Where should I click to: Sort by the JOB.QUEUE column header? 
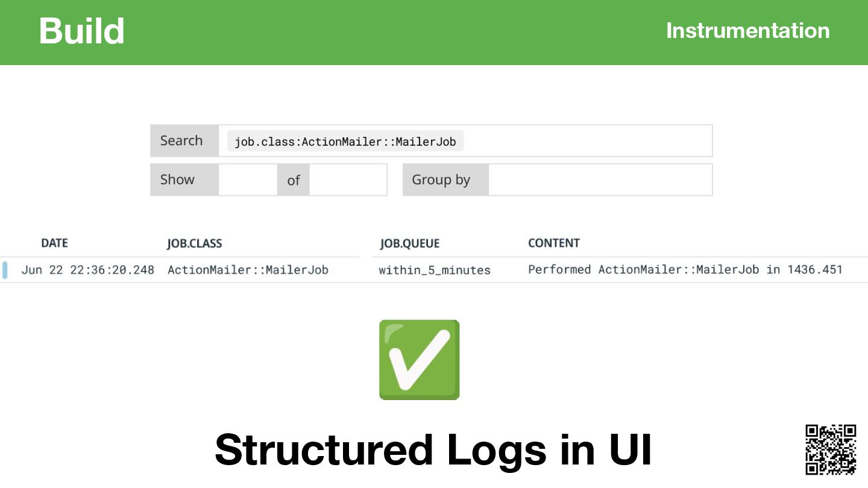point(410,243)
